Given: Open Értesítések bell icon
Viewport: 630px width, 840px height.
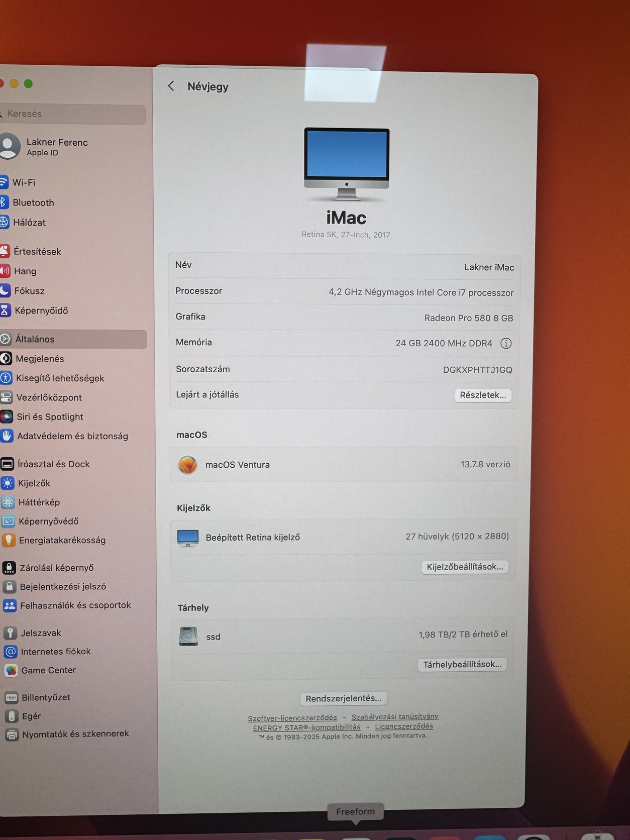Looking at the screenshot, I should 4,251.
